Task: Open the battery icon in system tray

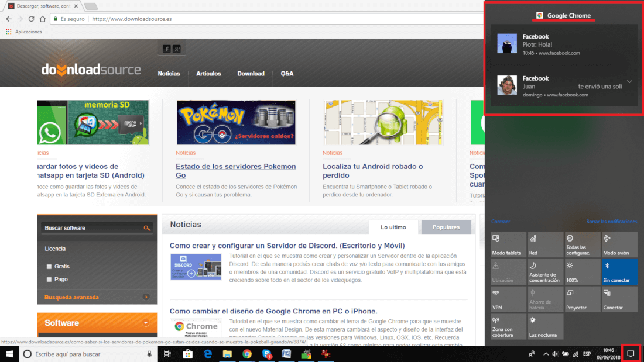Action: click(566, 354)
